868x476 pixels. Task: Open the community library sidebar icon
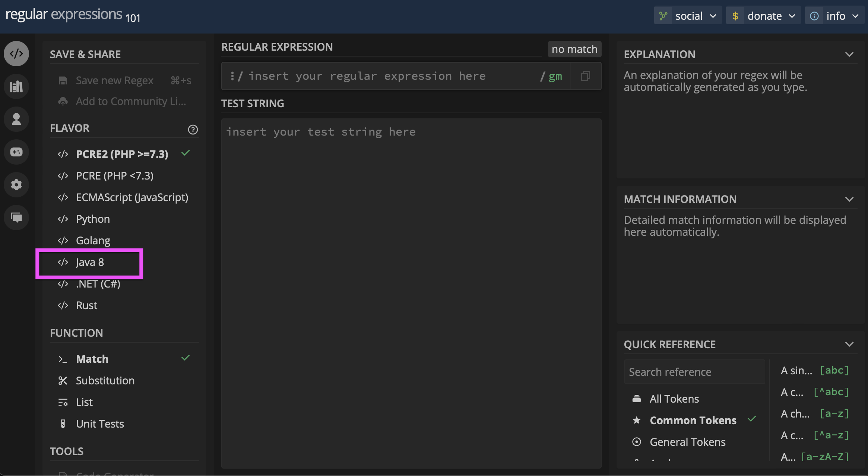16,86
